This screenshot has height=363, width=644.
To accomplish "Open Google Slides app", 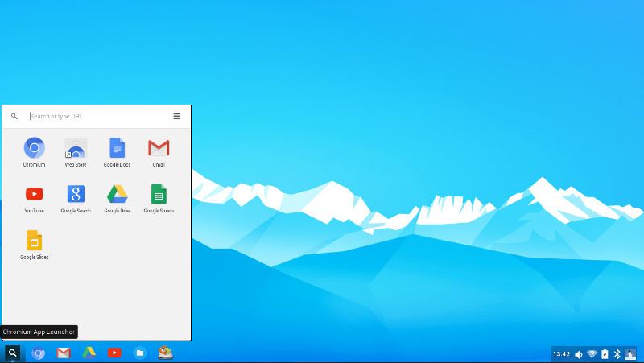I will 34,241.
